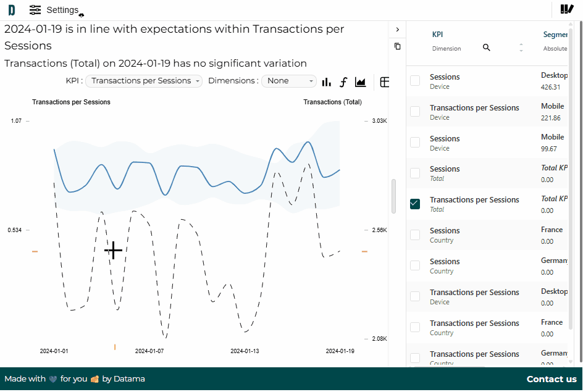Open the Settings sliders icon
Viewport: 583px width, 392px height.
[x=35, y=10]
